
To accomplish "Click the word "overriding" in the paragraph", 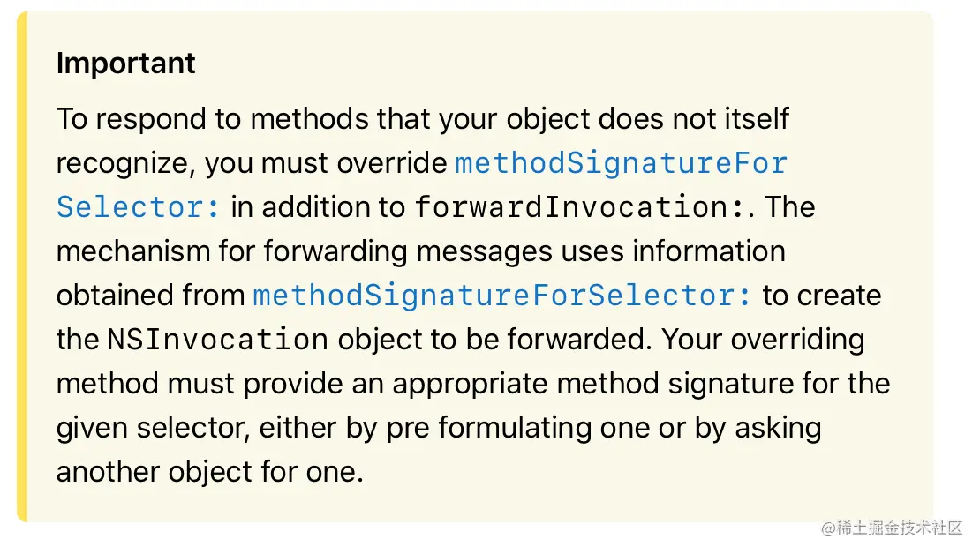I will tap(797, 341).
